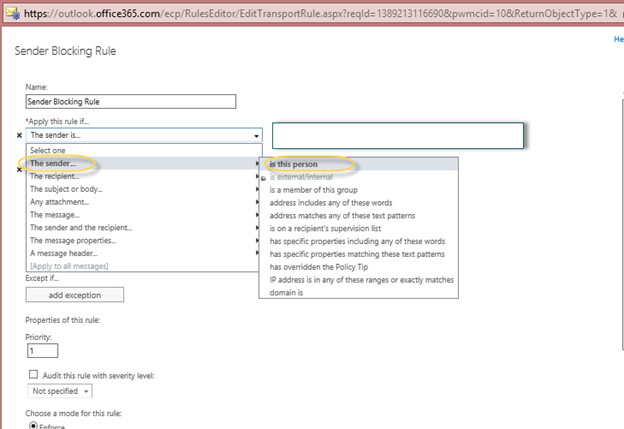Image resolution: width=624 pixels, height=429 pixels.
Task: Select the Enforce mode radio button
Action: point(33,425)
